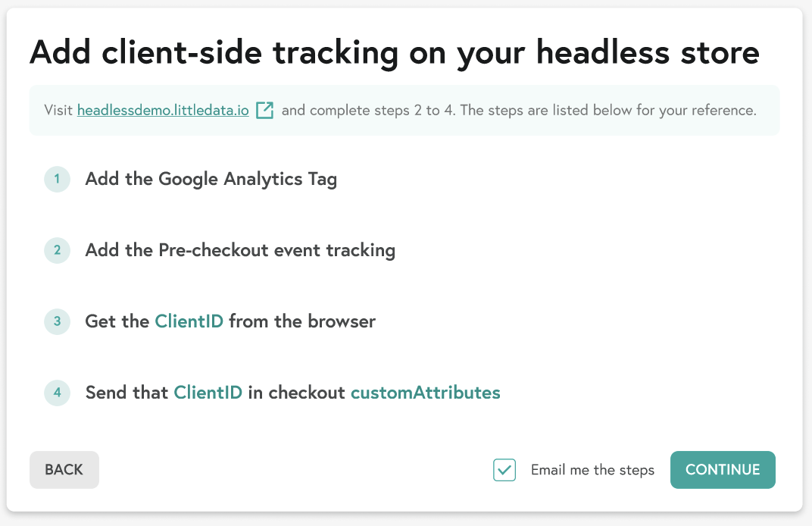Click ClientID in the step 3 text

189,321
